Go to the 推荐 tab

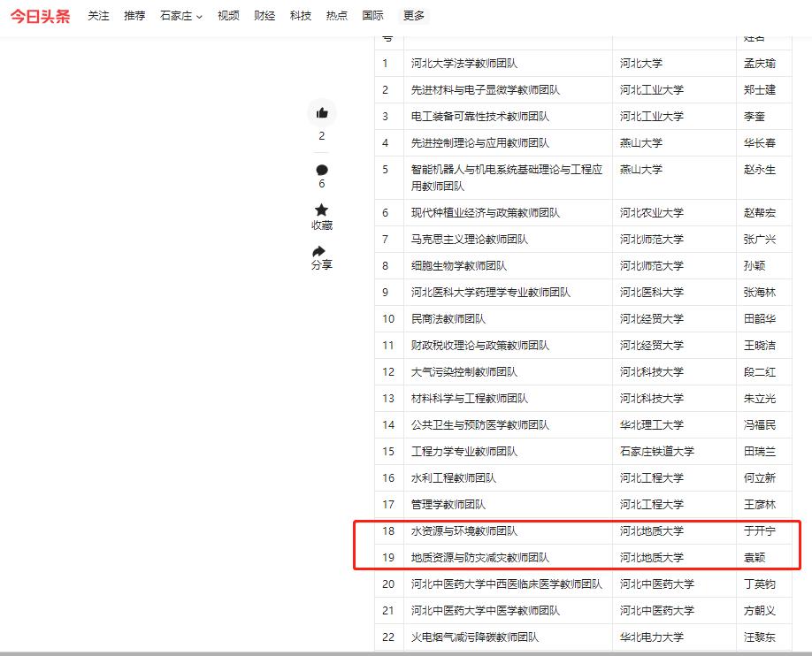coord(134,16)
